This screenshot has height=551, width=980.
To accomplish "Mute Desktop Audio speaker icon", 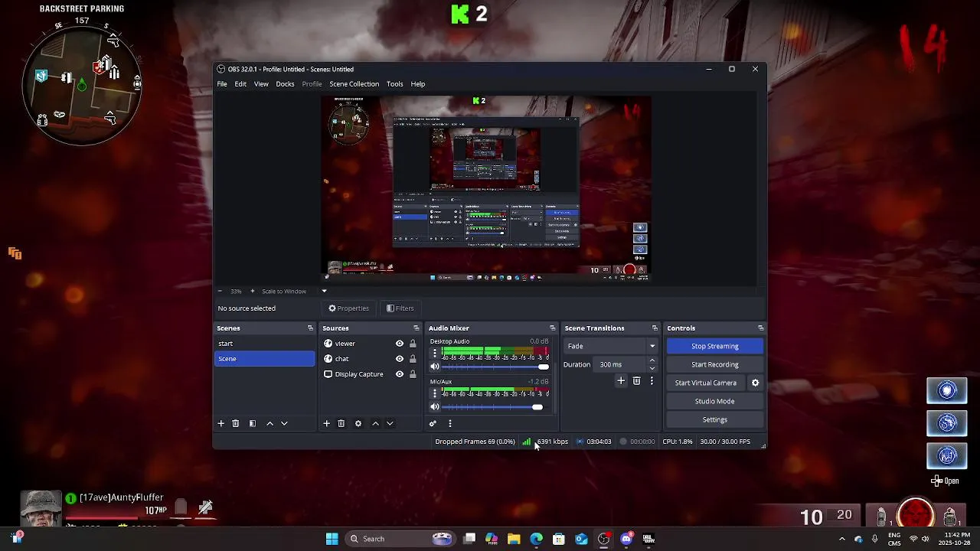I will [x=435, y=367].
